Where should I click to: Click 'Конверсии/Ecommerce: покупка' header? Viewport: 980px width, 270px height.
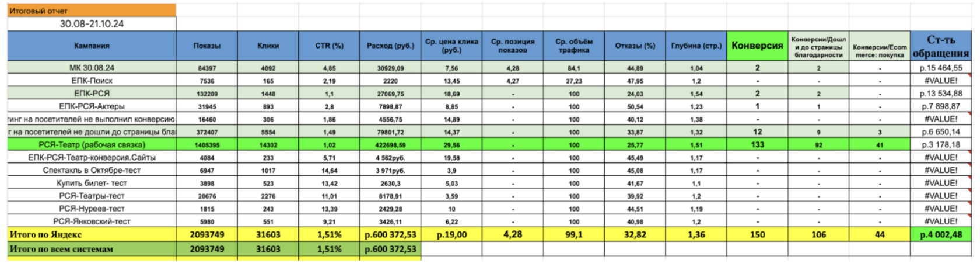tap(880, 46)
